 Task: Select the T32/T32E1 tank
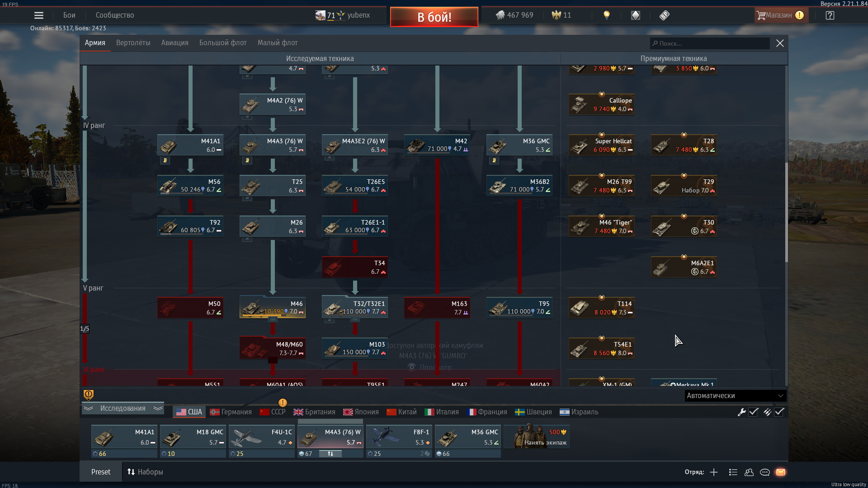(355, 308)
